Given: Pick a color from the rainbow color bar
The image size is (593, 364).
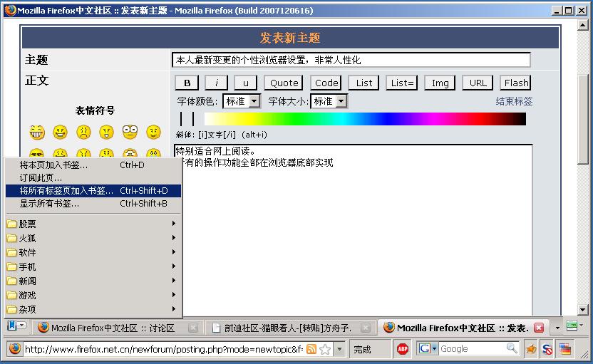Looking at the screenshot, I should (x=365, y=119).
